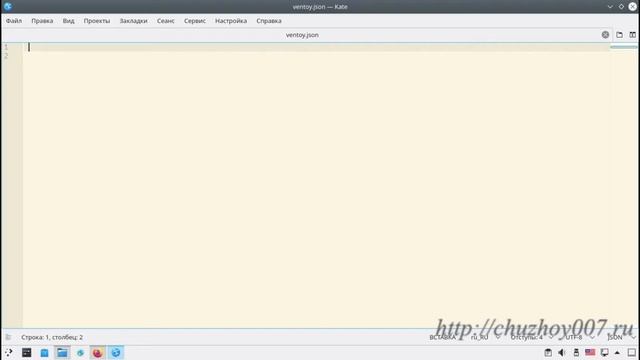The height and width of the screenshot is (360, 640).
Task: Open the volume control in the system tray
Action: point(562,352)
